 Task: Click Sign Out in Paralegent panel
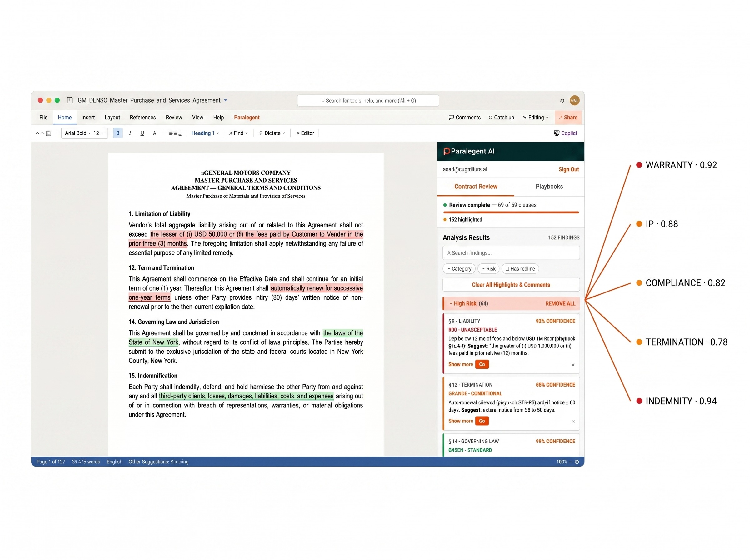[568, 169]
